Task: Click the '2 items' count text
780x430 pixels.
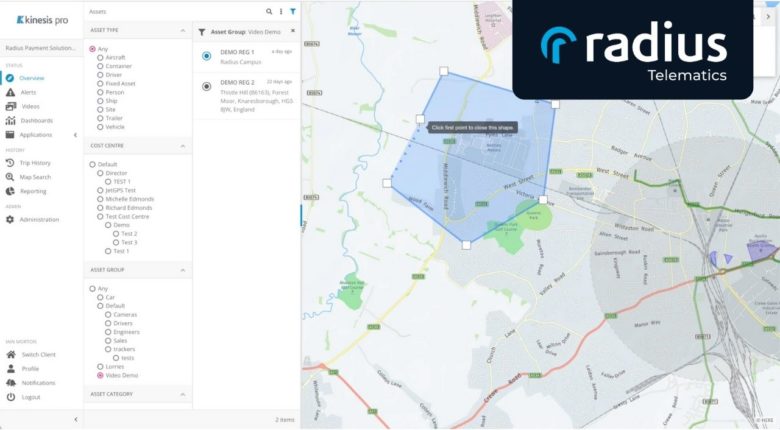Action: [285, 420]
